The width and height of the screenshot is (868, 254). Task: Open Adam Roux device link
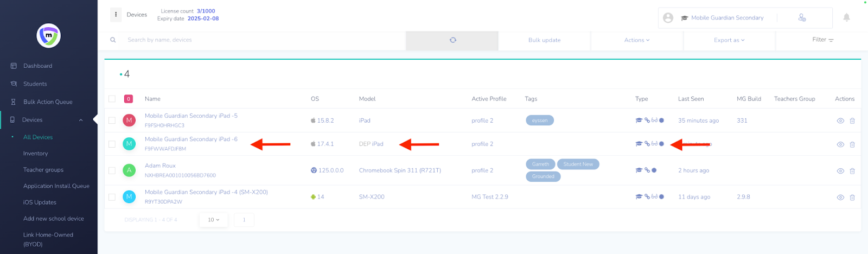point(160,166)
